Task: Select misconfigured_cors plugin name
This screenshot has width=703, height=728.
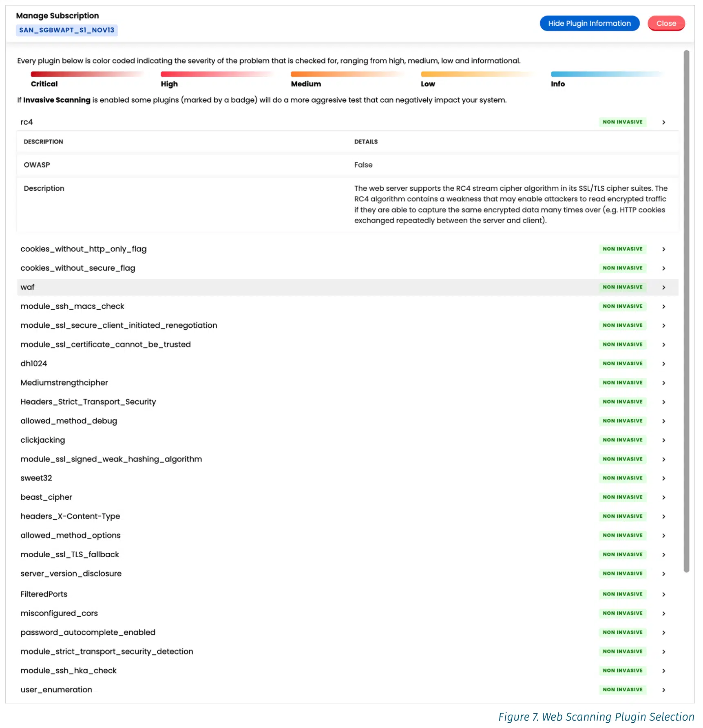Action: click(59, 613)
